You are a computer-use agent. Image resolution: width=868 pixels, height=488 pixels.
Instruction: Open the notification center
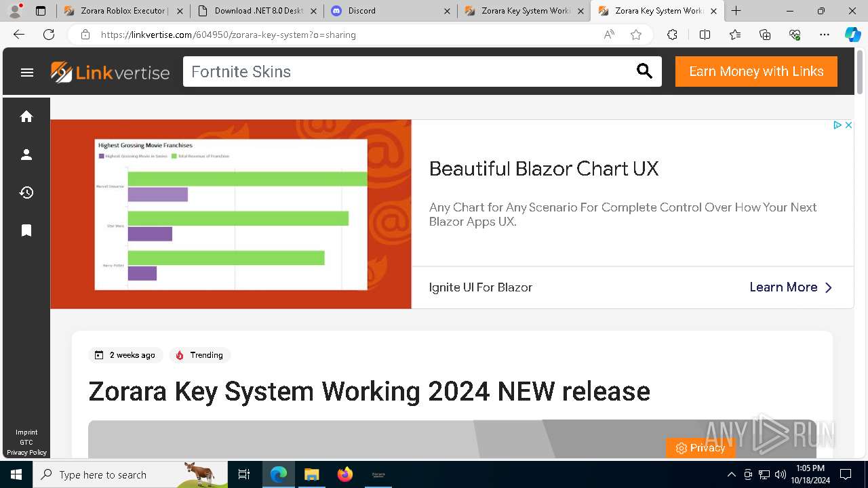pos(846,474)
